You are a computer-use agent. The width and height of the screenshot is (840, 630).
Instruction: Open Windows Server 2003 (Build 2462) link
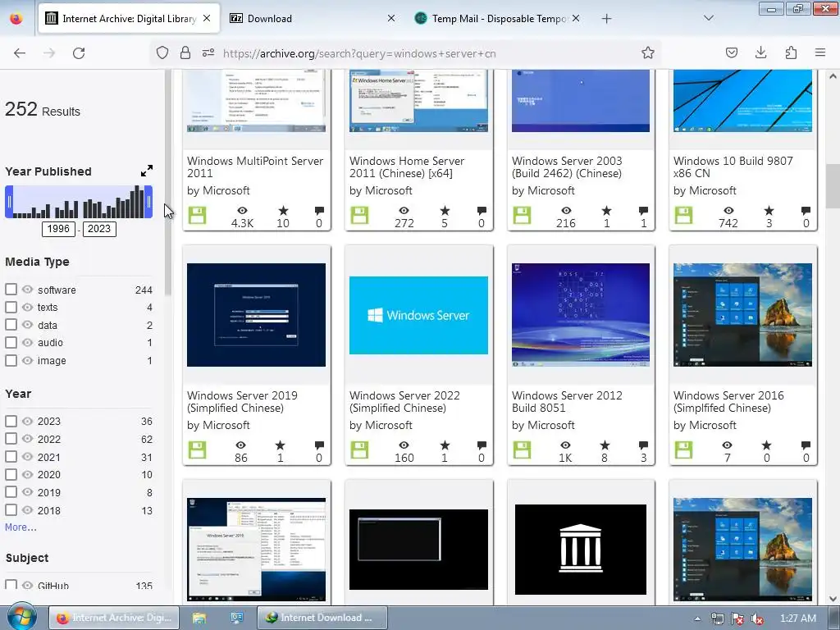coord(567,167)
